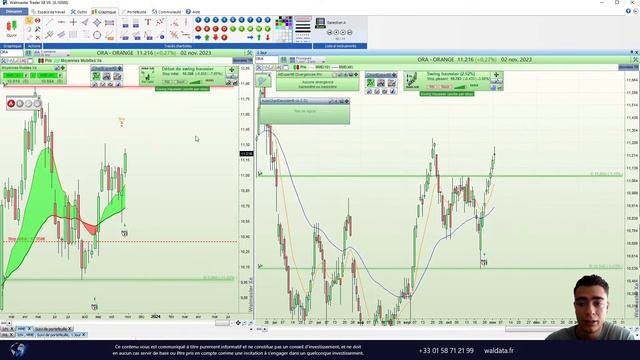Open the Communauté ribbon tab
Viewport: 640px width, 360px height.
166,12
